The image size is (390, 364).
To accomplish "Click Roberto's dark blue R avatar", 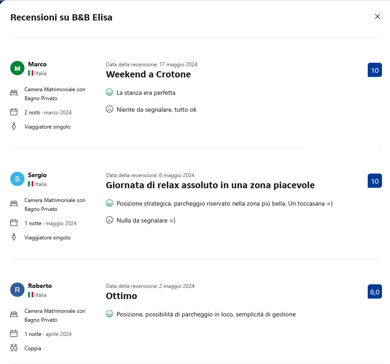I will point(17,290).
